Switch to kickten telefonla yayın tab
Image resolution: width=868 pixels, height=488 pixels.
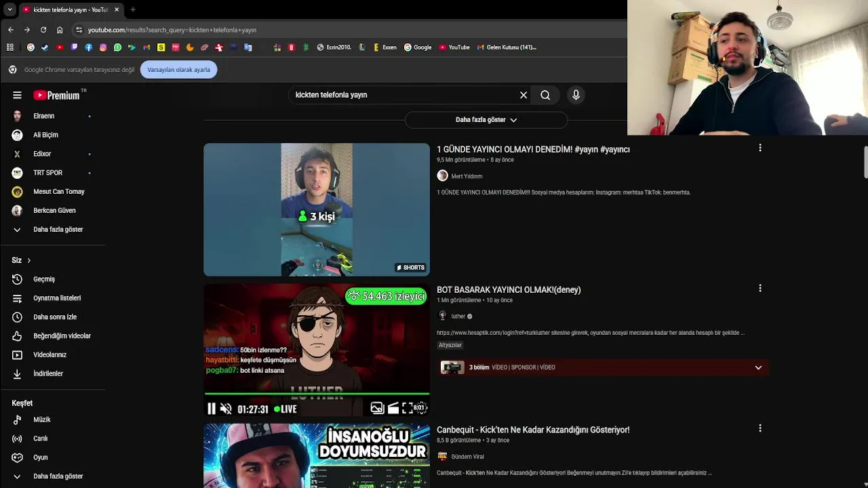[x=71, y=9]
